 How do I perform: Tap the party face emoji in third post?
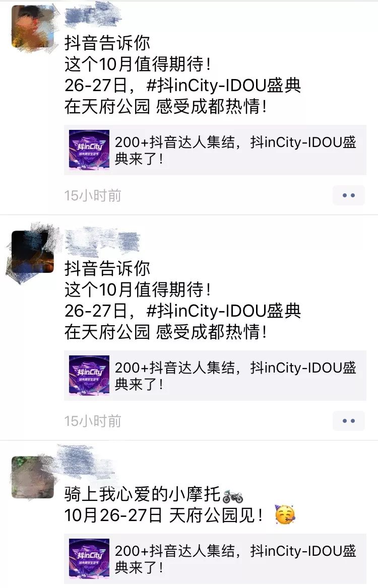285,514
